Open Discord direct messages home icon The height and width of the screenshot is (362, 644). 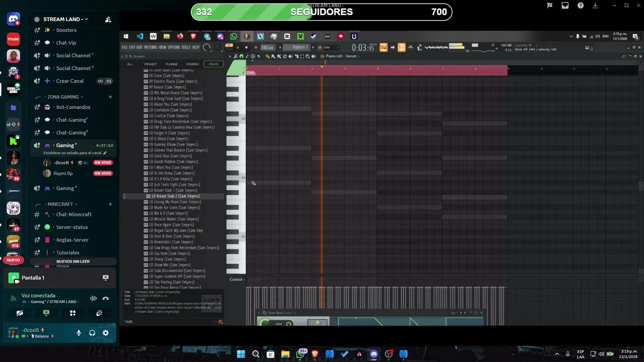[x=14, y=20]
